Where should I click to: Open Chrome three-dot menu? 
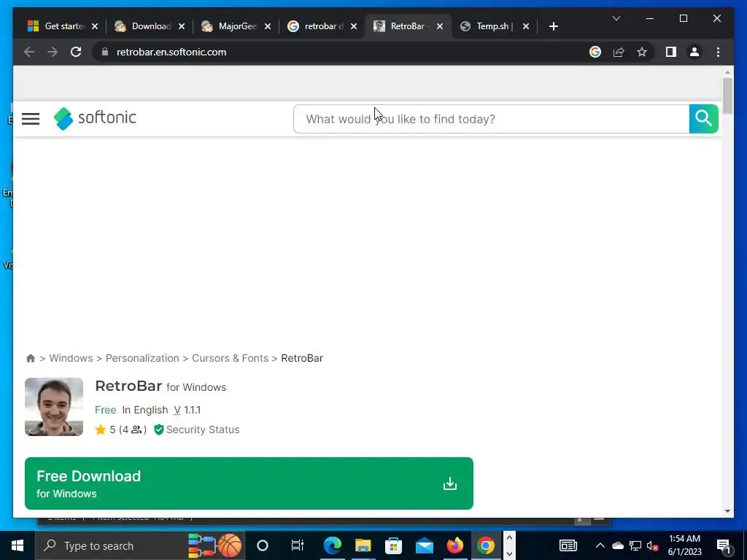coord(718,52)
